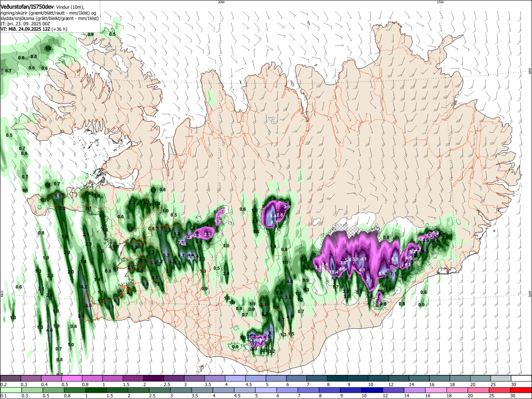
Task: Pick the bright red swatch after 30 on lower scale
Action: [521, 390]
